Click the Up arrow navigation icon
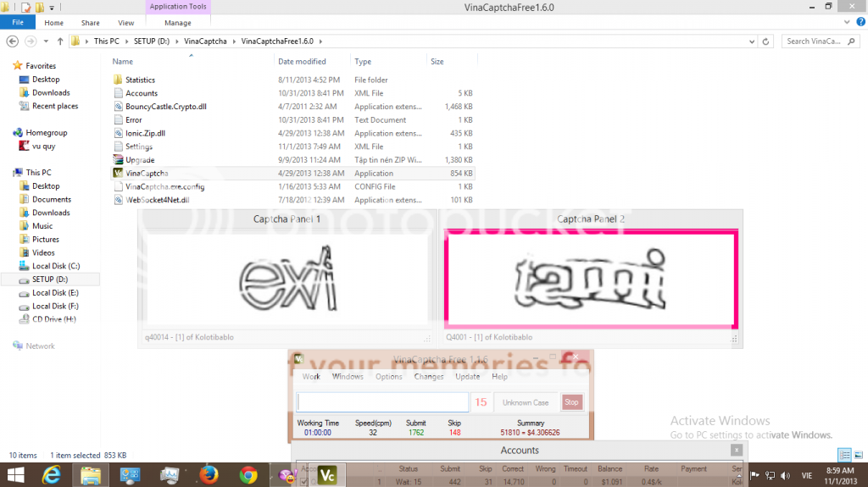The width and height of the screenshot is (868, 487). [60, 41]
